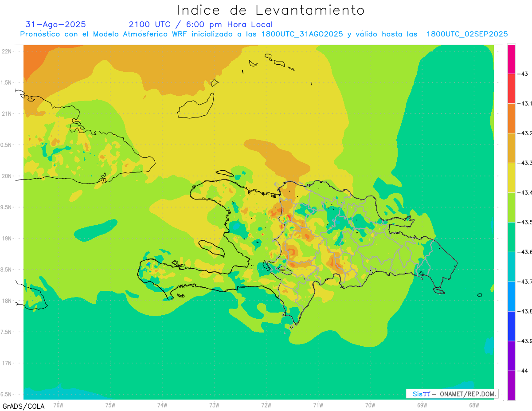This screenshot has width=532, height=411.
Task: Click the '20N' latitude label
Action: (7, 176)
